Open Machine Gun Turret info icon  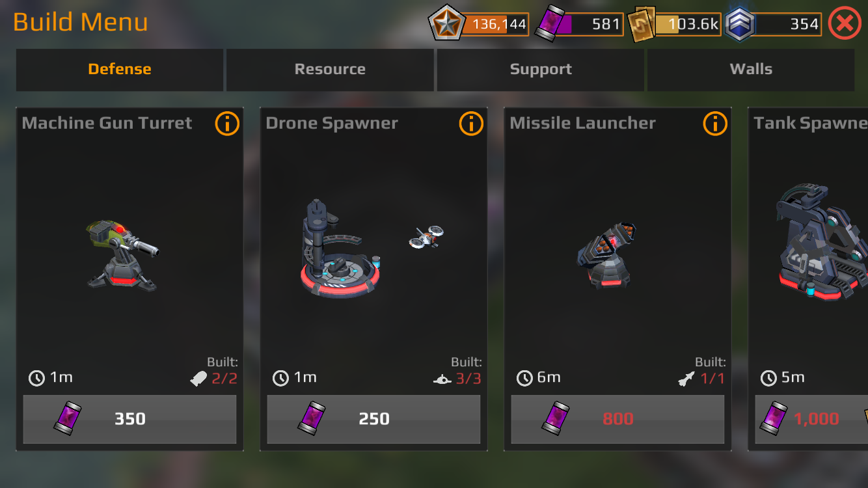click(227, 123)
